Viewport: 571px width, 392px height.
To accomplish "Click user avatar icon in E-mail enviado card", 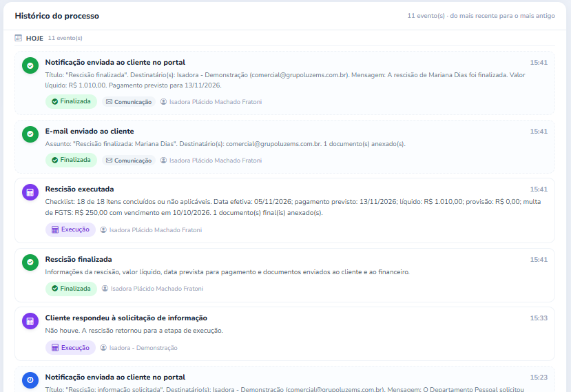I will (163, 161).
